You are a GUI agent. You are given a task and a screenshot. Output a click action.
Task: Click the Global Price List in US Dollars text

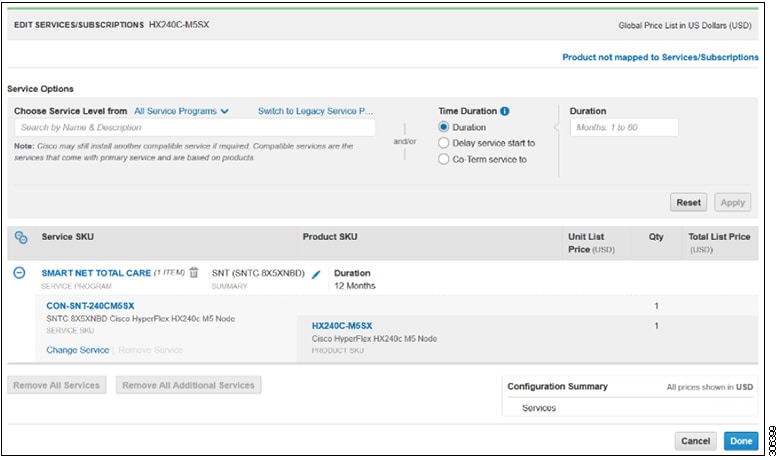[x=685, y=25]
